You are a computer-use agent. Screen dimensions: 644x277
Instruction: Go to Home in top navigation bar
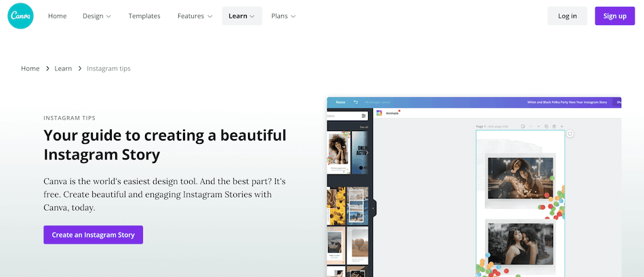57,16
